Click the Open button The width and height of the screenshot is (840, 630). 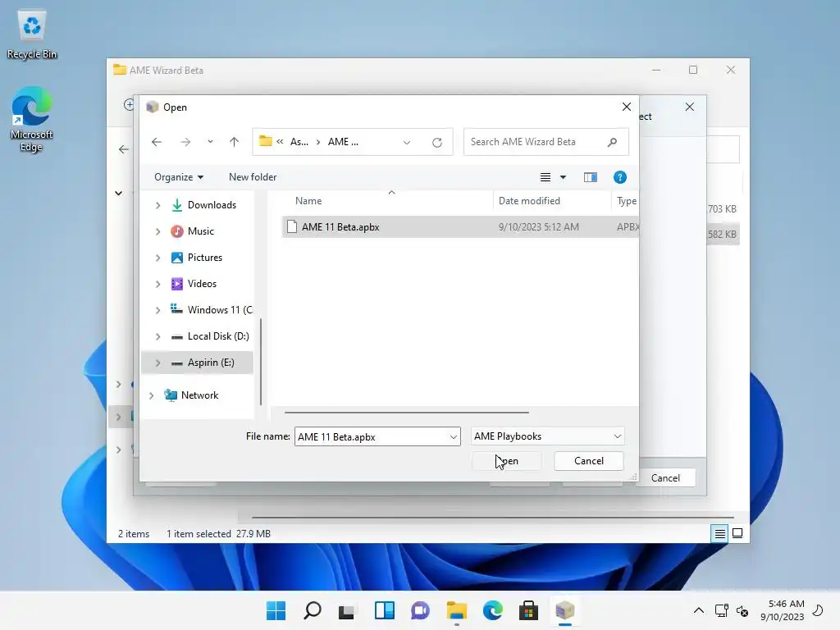pyautogui.click(x=507, y=461)
